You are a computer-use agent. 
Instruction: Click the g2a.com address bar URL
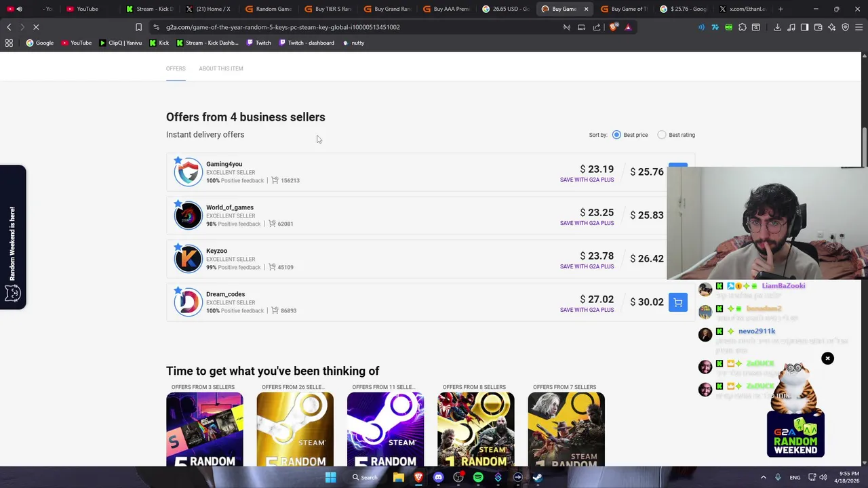click(283, 27)
